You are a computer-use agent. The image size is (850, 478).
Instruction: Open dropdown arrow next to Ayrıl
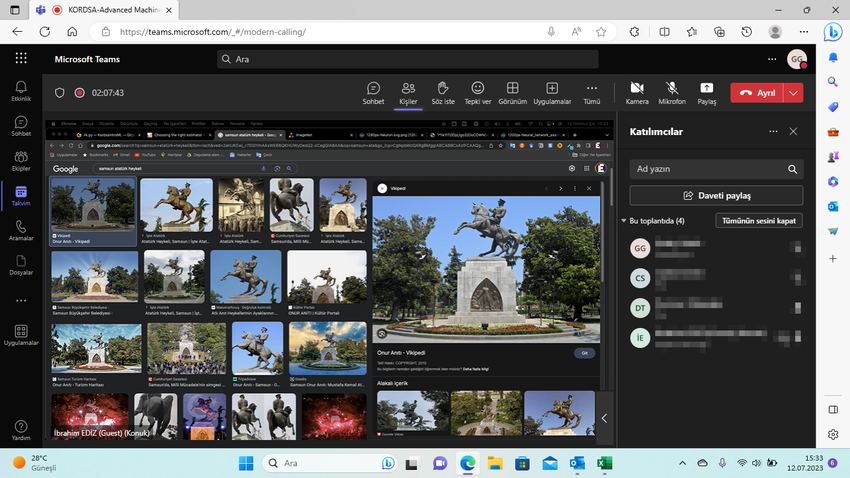pyautogui.click(x=794, y=93)
